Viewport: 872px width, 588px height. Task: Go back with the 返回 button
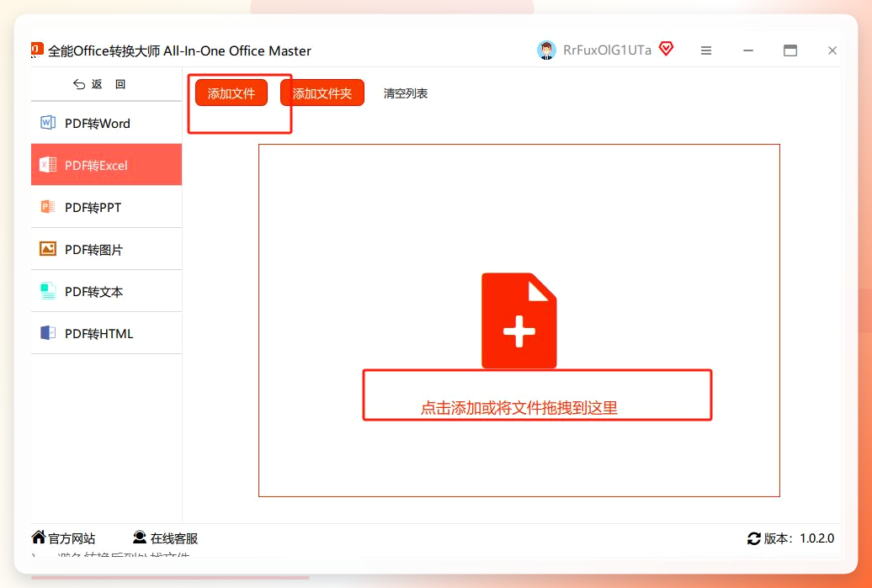click(x=99, y=84)
